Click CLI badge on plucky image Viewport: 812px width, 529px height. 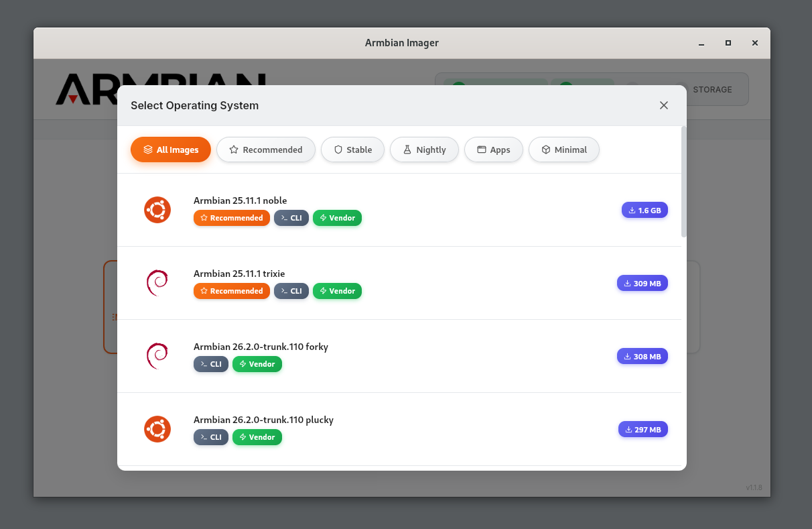pos(211,437)
